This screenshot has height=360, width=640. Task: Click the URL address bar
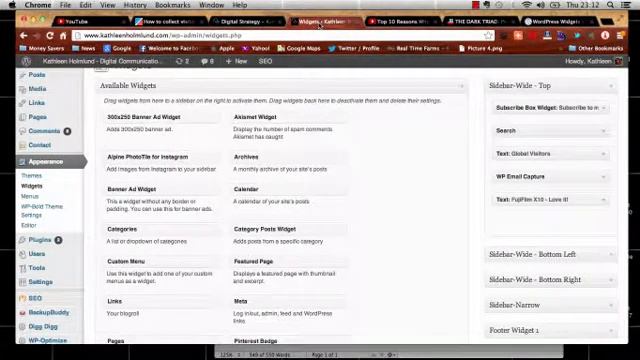point(282,36)
